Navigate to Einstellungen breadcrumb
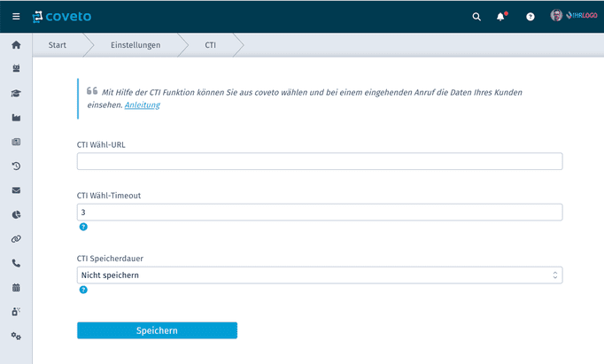604x364 pixels. coord(136,45)
